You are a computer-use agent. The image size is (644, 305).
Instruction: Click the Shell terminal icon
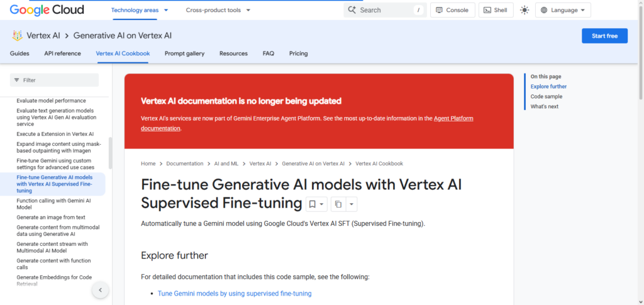pos(487,10)
